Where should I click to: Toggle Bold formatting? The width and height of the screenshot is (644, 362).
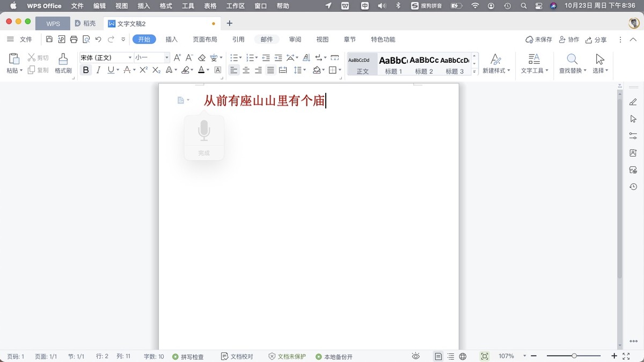point(86,70)
